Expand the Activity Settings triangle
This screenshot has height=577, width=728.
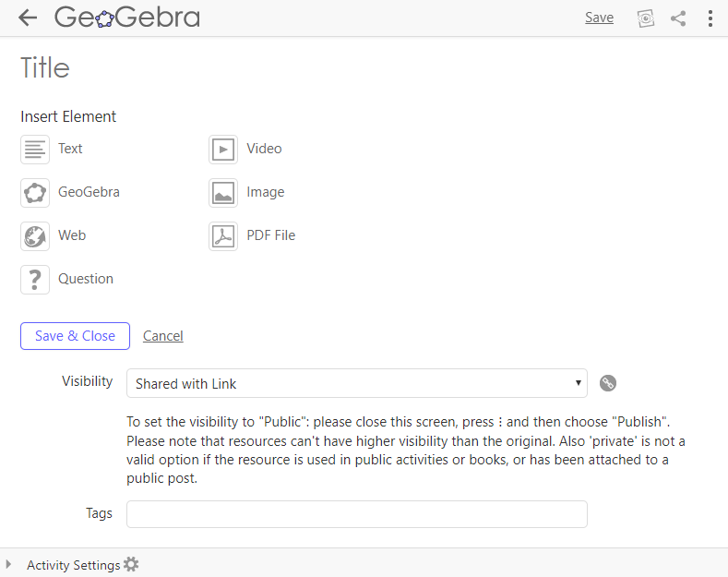point(8,564)
